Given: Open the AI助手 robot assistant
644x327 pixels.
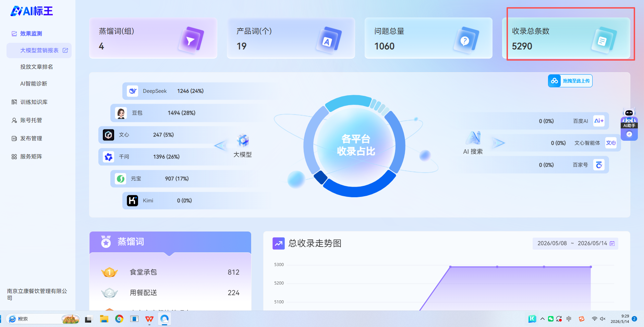Looking at the screenshot, I should [x=629, y=124].
